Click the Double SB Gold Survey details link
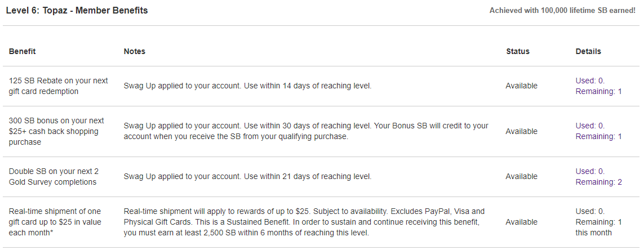This screenshot has height=250, width=644. point(599,176)
